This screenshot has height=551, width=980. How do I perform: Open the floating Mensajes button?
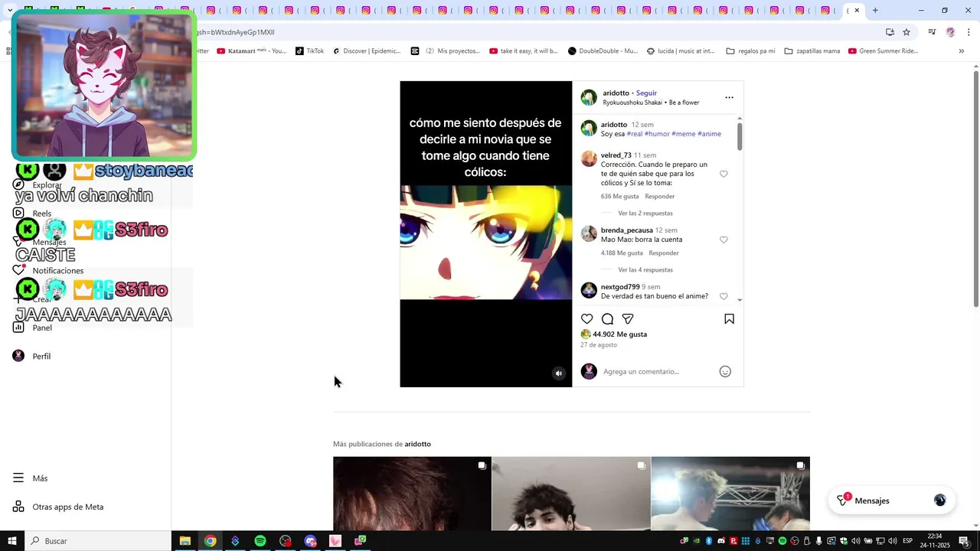click(x=892, y=500)
